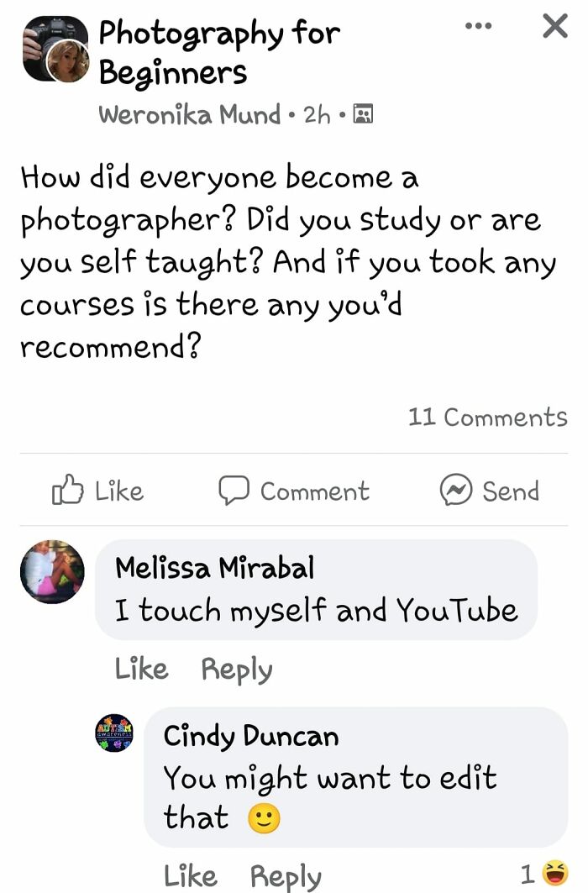588x893 pixels.
Task: Open the three-dot post options menu
Action: pyautogui.click(x=477, y=25)
